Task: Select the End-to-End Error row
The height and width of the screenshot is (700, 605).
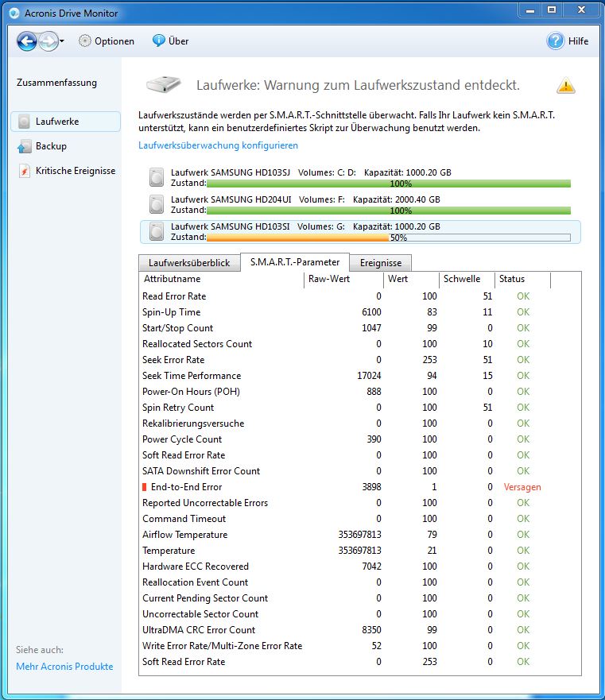Action: click(x=360, y=487)
